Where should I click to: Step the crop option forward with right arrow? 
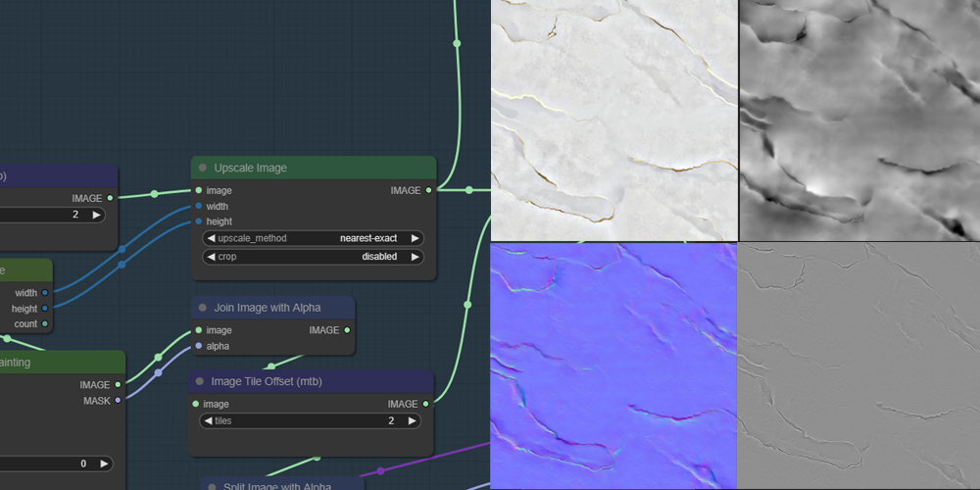coord(415,257)
